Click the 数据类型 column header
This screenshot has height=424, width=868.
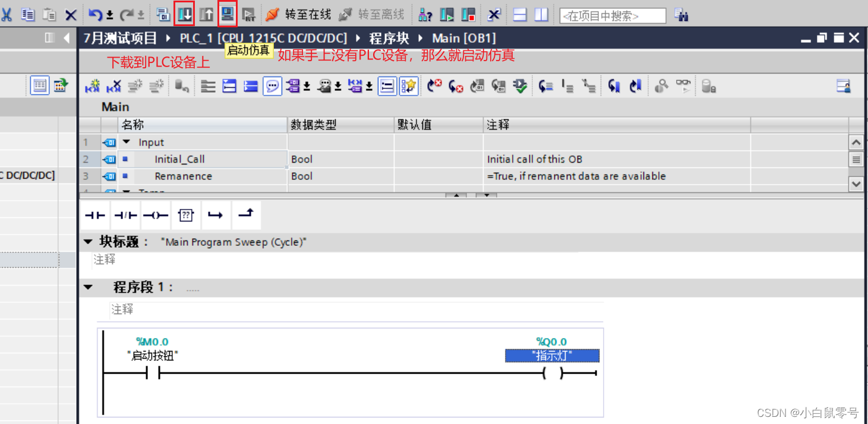[x=340, y=125]
